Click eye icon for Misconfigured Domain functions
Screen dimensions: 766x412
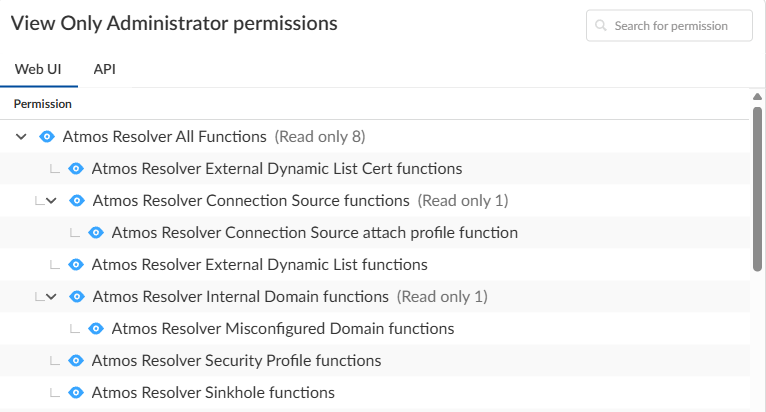click(96, 329)
